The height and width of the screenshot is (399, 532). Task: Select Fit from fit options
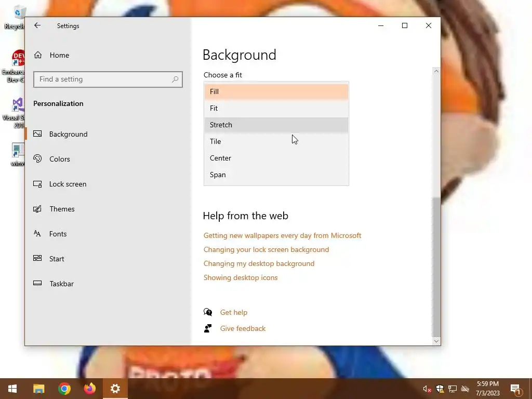(x=276, y=108)
